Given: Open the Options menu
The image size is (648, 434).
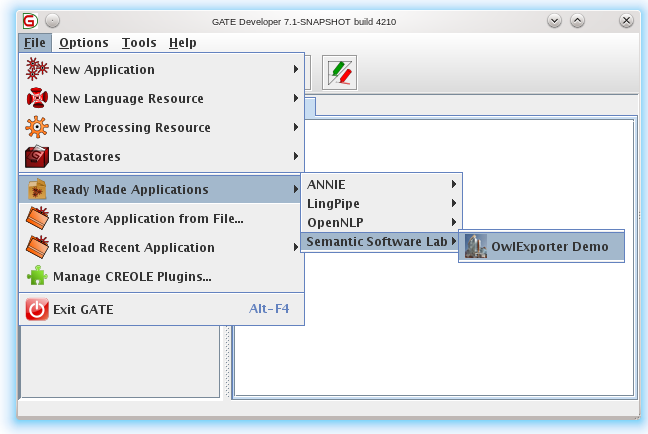Looking at the screenshot, I should (x=84, y=43).
